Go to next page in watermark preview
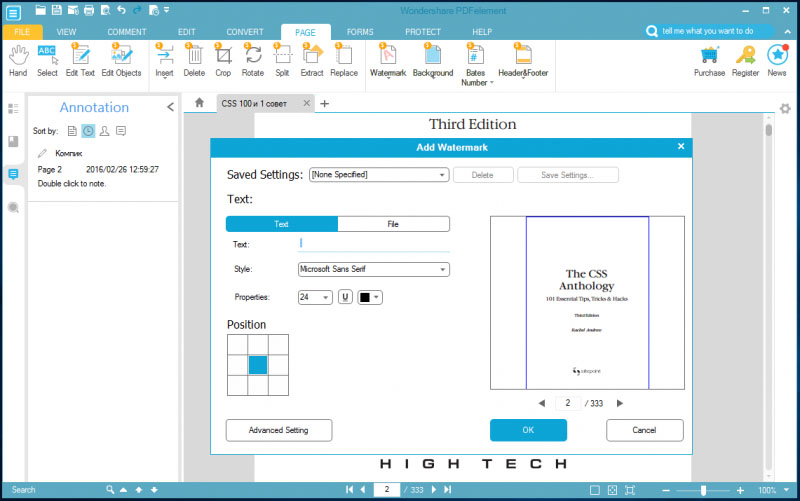 (x=620, y=403)
